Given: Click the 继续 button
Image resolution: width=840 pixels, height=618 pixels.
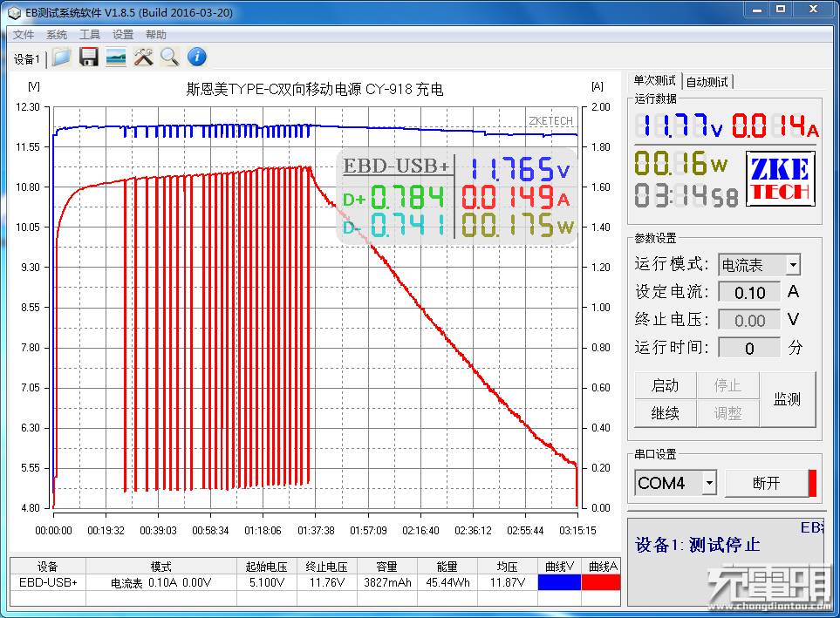Looking at the screenshot, I should (666, 413).
